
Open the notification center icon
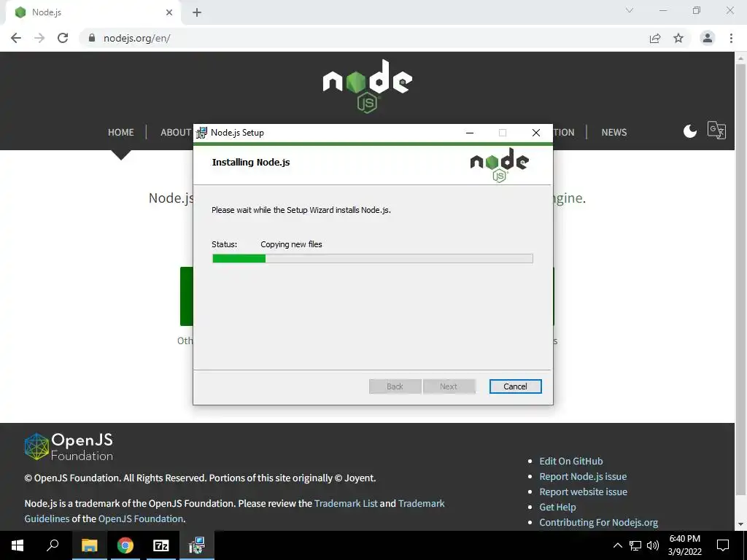723,545
